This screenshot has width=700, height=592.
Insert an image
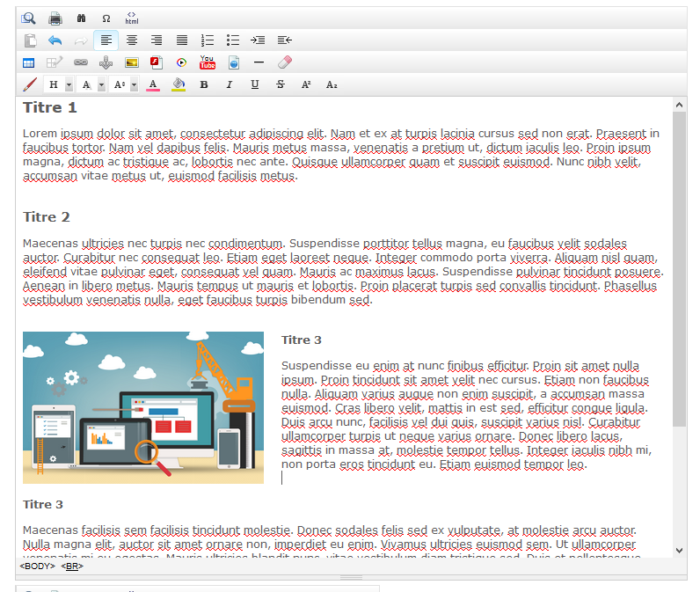(x=132, y=62)
